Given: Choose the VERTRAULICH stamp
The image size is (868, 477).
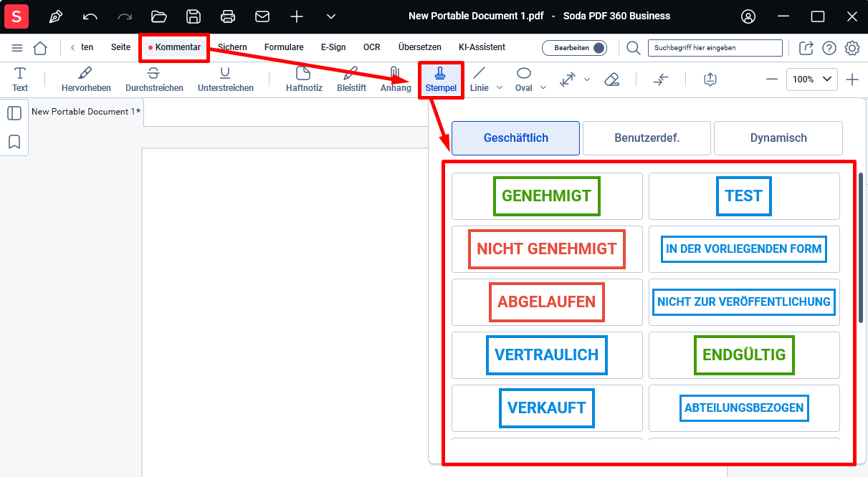Looking at the screenshot, I should 547,355.
